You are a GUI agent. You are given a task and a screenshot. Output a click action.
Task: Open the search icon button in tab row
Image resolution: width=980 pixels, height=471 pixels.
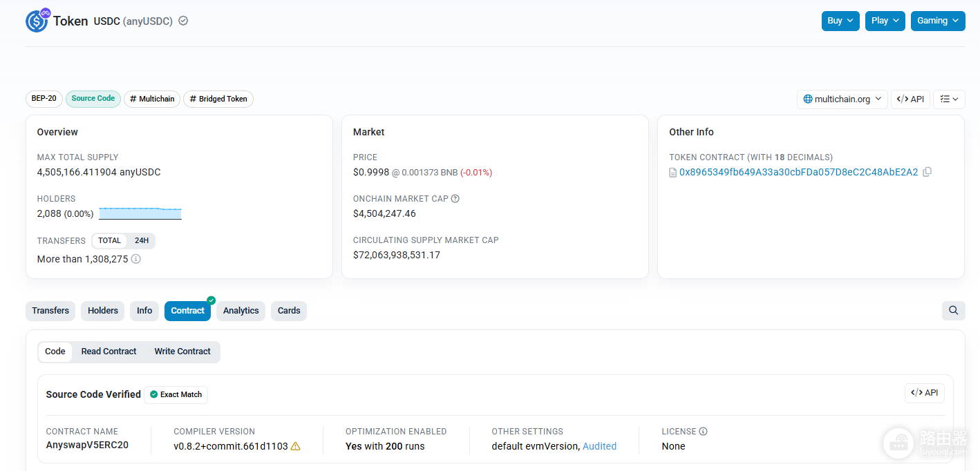[954, 311]
